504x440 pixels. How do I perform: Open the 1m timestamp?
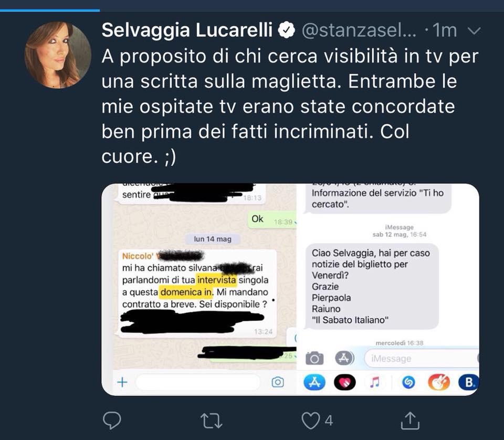tap(444, 30)
